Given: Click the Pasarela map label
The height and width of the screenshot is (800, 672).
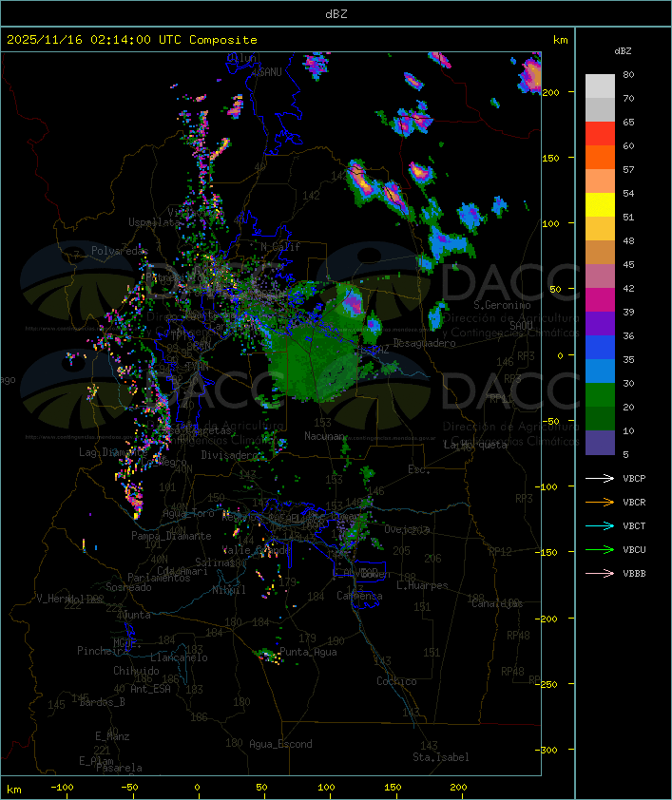Looking at the screenshot, I should point(119,768).
